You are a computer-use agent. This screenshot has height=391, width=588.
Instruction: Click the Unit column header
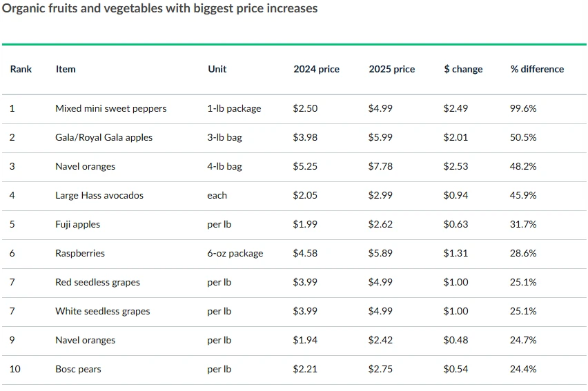[217, 69]
